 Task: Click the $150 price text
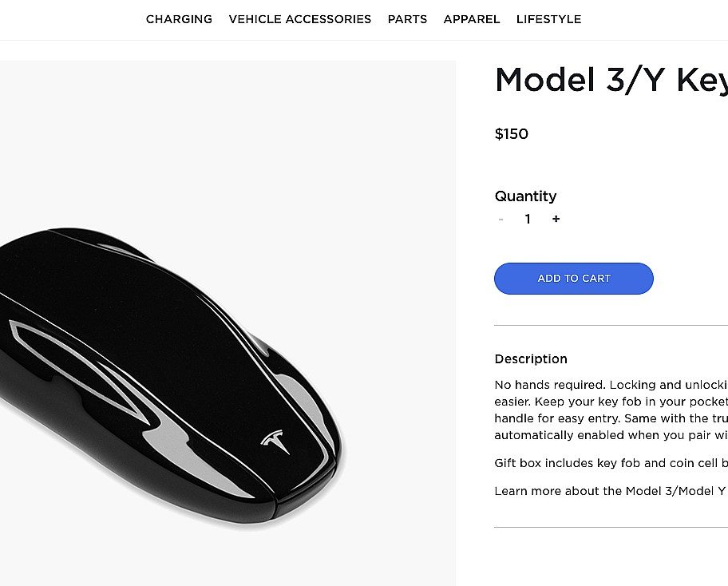tap(511, 134)
